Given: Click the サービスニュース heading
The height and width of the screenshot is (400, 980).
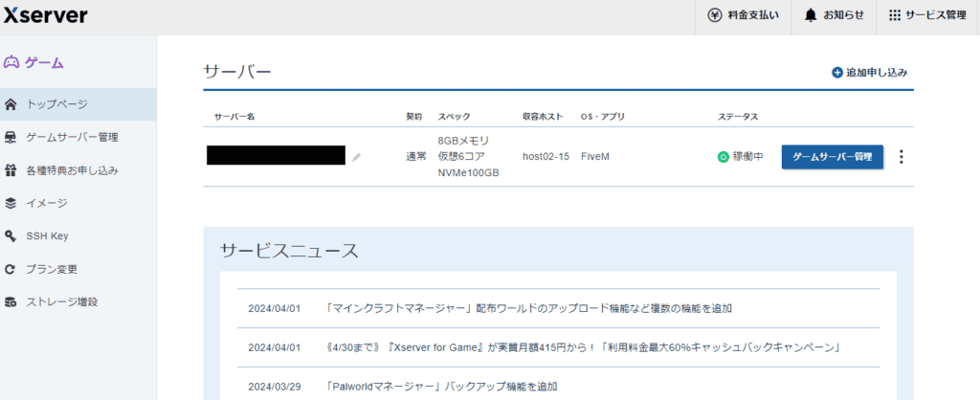Looking at the screenshot, I should [x=289, y=251].
